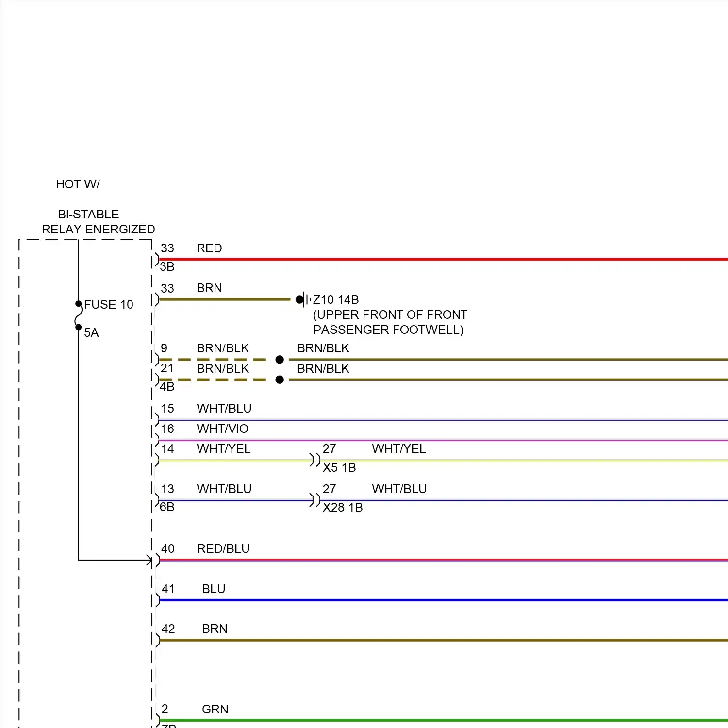
Task: Click the "5A" fuse rating
Action: (x=91, y=333)
